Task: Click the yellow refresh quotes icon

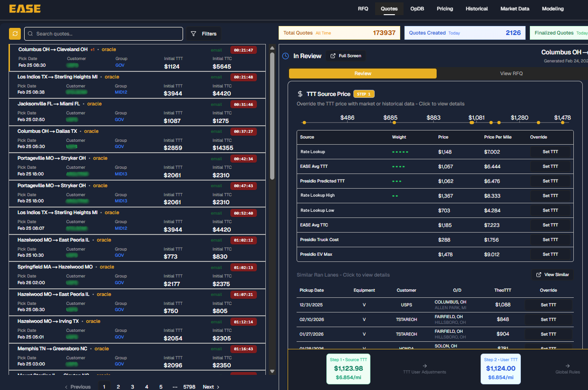Action: 15,34
